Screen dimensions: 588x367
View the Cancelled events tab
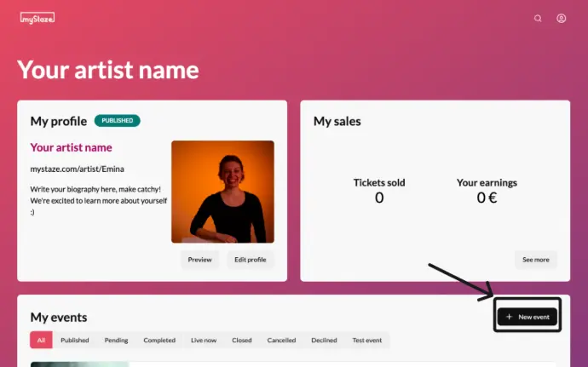(x=281, y=340)
